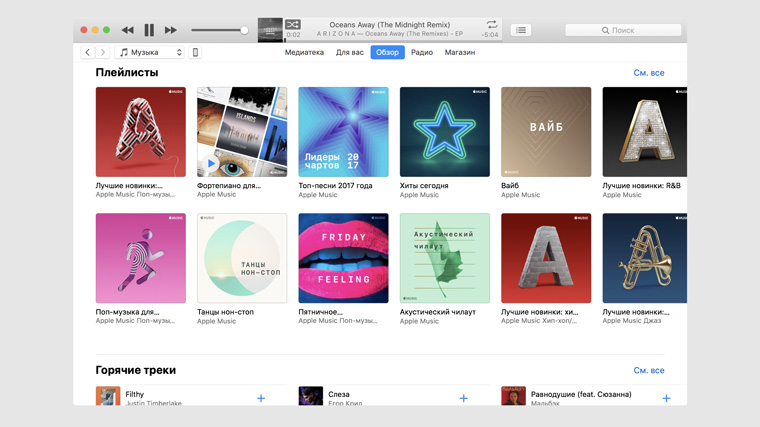Click См. все next to Плейлисты

click(x=649, y=73)
